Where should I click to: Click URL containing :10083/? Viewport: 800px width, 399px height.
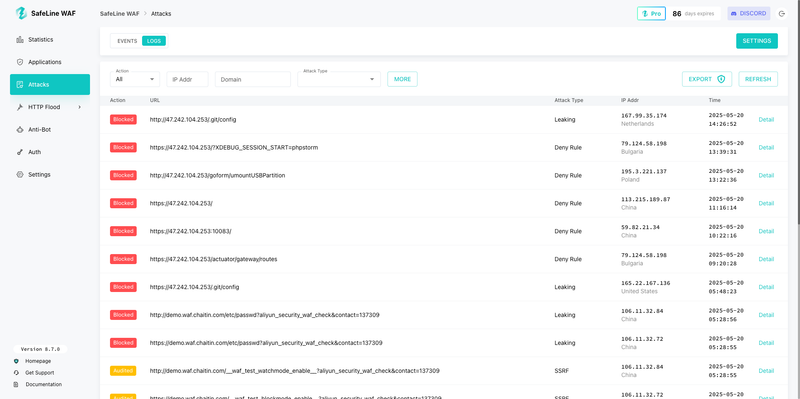coord(191,231)
